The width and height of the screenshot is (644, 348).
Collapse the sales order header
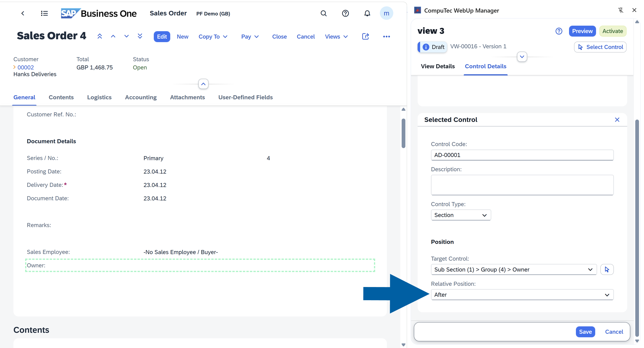[203, 84]
